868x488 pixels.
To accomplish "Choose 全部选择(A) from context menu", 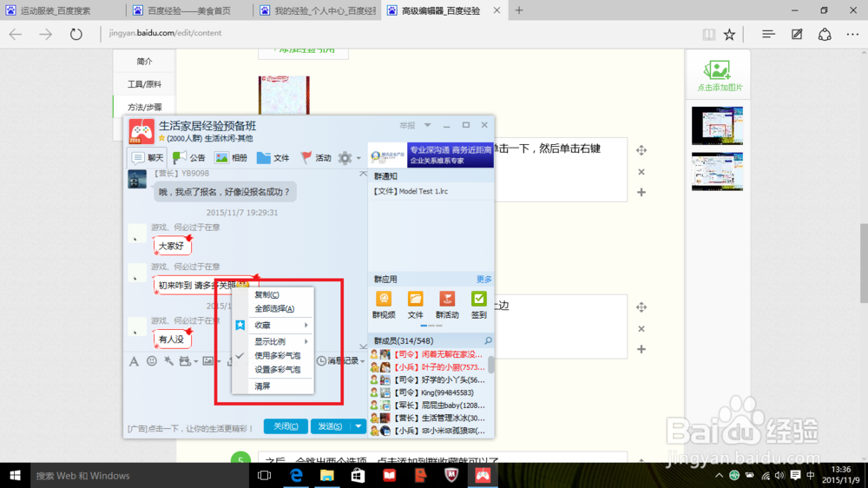I will click(274, 308).
